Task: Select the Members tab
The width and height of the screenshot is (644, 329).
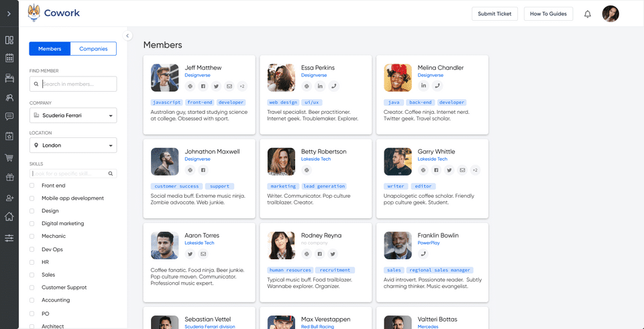Action: [x=50, y=49]
